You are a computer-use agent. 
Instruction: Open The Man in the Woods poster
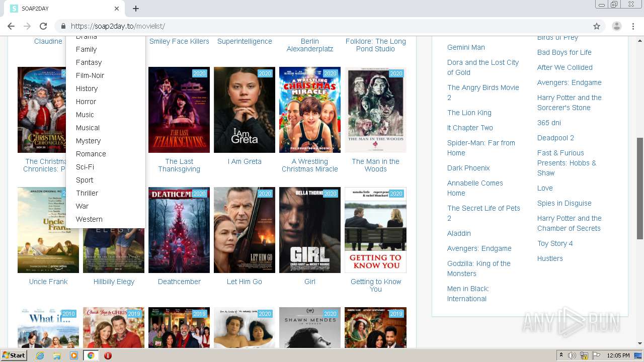point(375,110)
